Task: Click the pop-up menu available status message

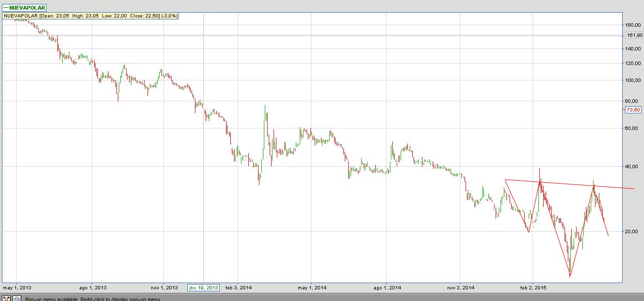Action: point(93,299)
